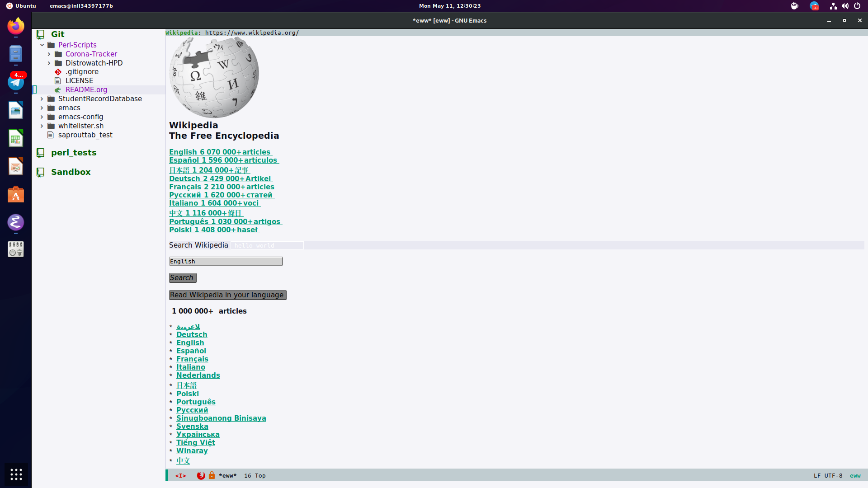The image size is (868, 488).
Task: Click the eww browser icon in the modeline
Action: [201, 475]
